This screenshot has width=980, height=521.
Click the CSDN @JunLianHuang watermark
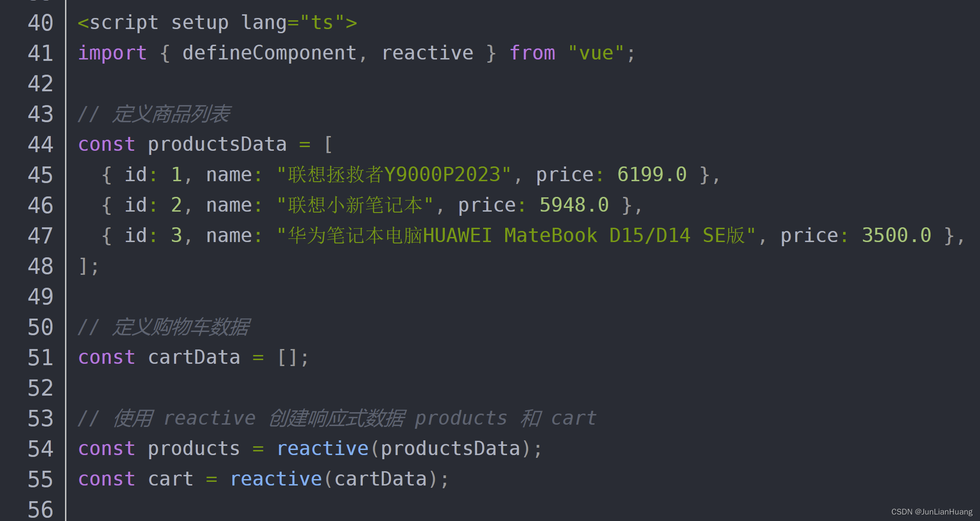pyautogui.click(x=932, y=512)
